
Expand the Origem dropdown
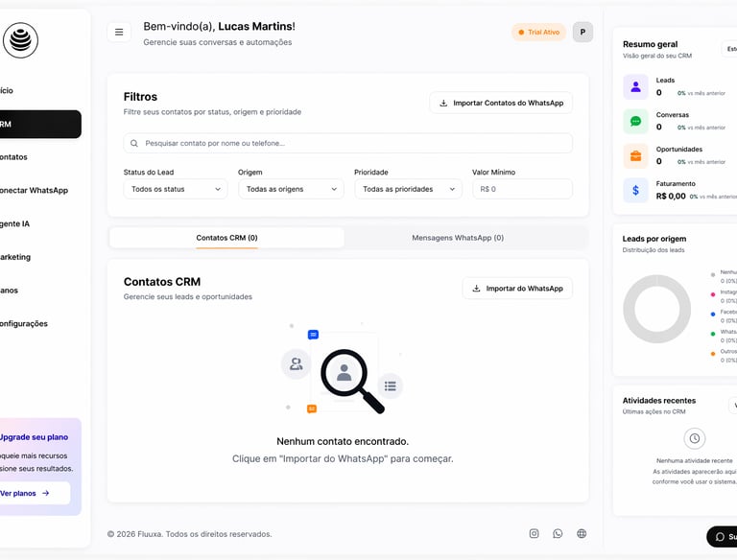pos(291,189)
